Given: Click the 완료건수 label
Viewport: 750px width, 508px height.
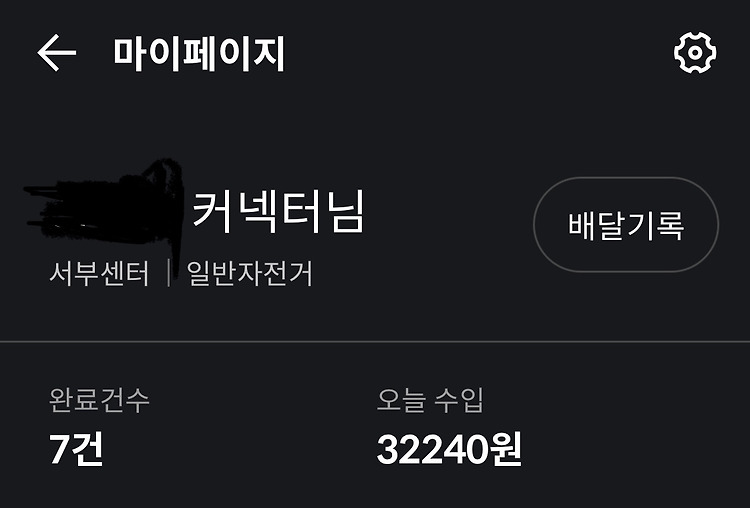Looking at the screenshot, I should click(99, 400).
